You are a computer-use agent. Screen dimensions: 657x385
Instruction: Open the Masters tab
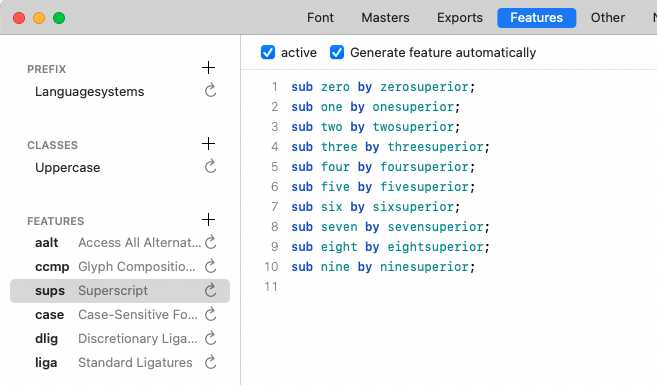click(385, 18)
